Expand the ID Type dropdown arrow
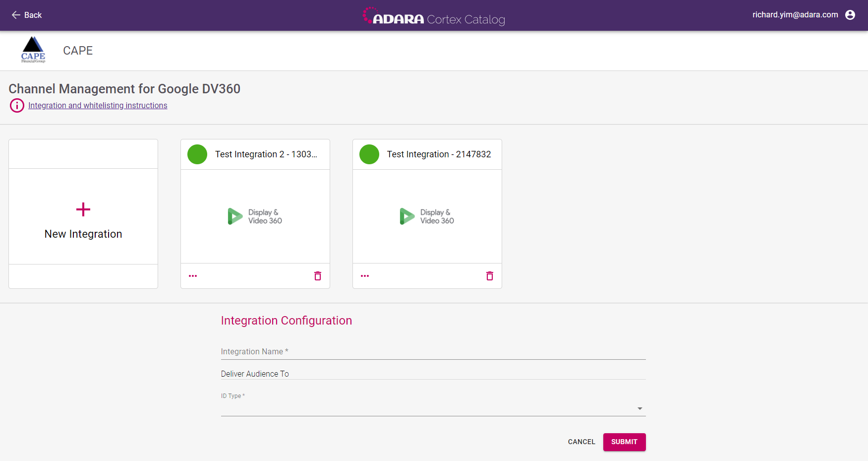The width and height of the screenshot is (868, 461). [640, 408]
